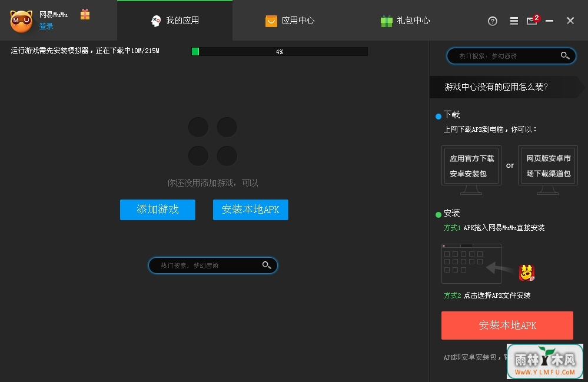The height and width of the screenshot is (382, 588).
Task: Click the center search magnifier icon
Action: [x=267, y=265]
